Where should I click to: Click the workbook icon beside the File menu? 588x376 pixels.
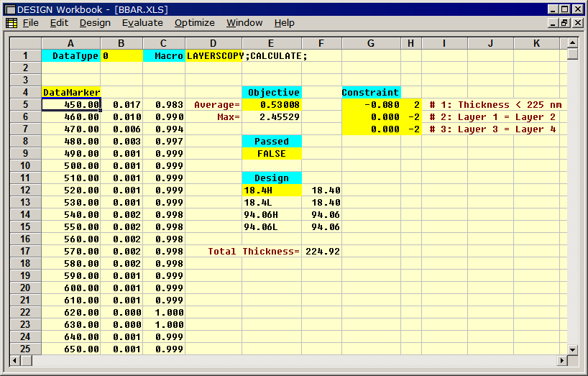[x=12, y=23]
